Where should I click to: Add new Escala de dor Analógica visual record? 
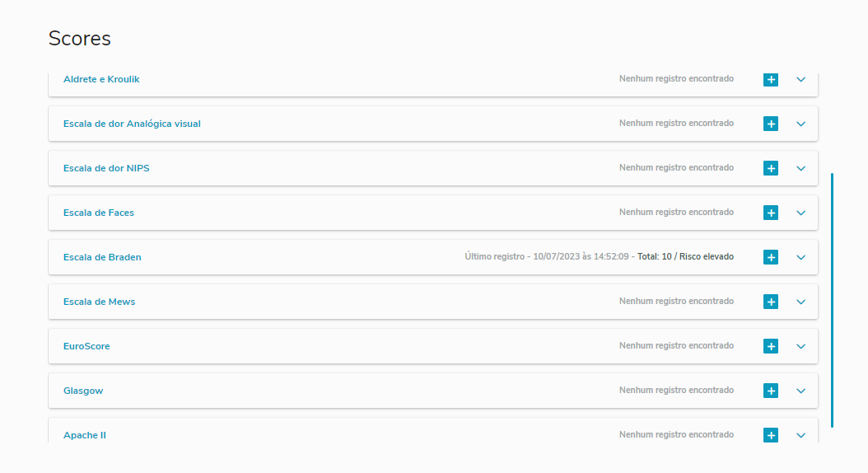click(x=771, y=124)
